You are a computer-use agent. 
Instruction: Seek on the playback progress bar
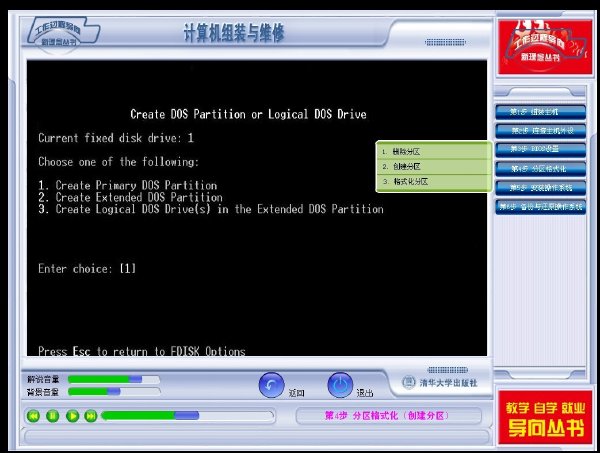point(188,416)
